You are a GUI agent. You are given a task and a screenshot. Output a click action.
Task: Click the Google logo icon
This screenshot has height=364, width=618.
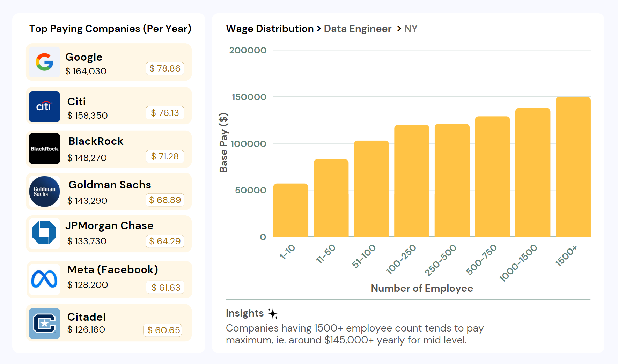(x=44, y=62)
